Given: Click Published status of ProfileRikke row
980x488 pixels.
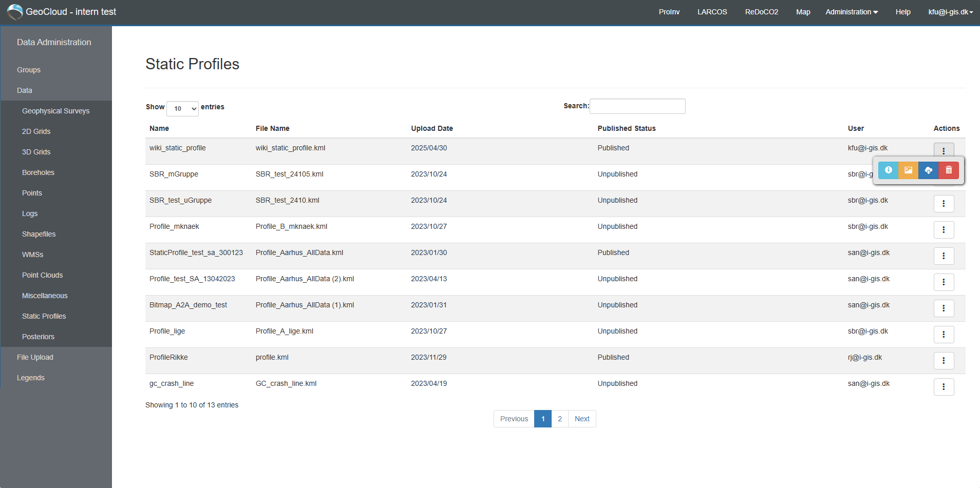Looking at the screenshot, I should [x=613, y=357].
